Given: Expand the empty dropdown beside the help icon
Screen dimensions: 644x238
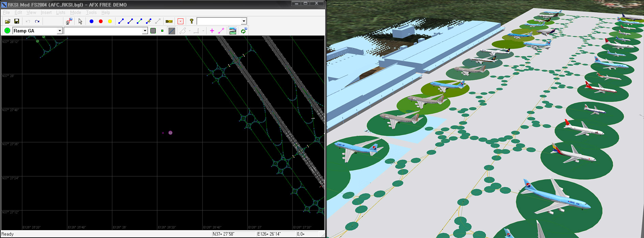Looking at the screenshot, I should (244, 21).
